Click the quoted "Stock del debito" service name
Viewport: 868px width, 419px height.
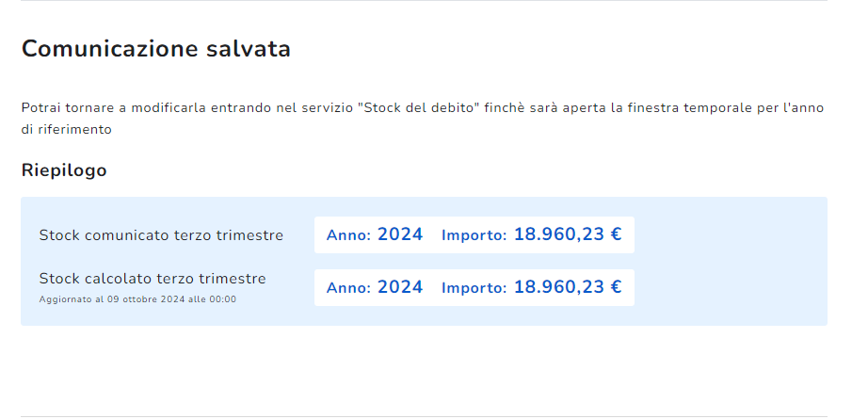[422, 108]
